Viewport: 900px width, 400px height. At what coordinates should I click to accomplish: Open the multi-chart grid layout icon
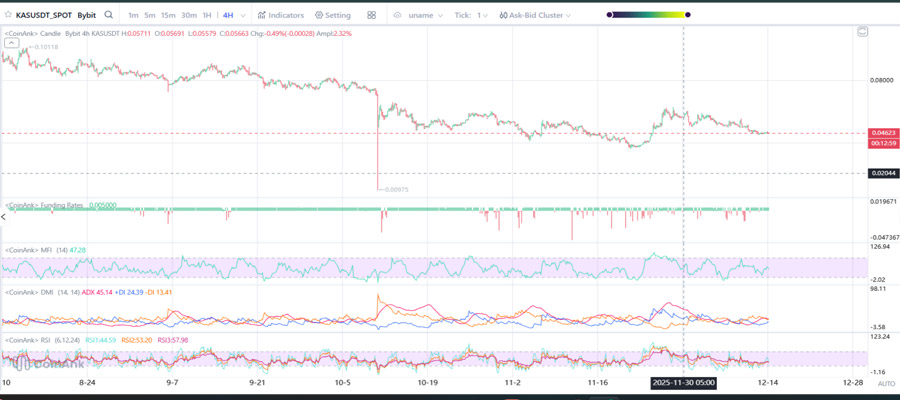372,16
